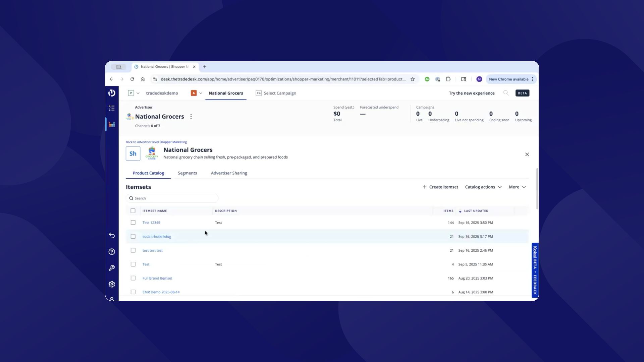The width and height of the screenshot is (644, 362).
Task: Open the Advertiser Sharing tab
Action: pos(229,173)
